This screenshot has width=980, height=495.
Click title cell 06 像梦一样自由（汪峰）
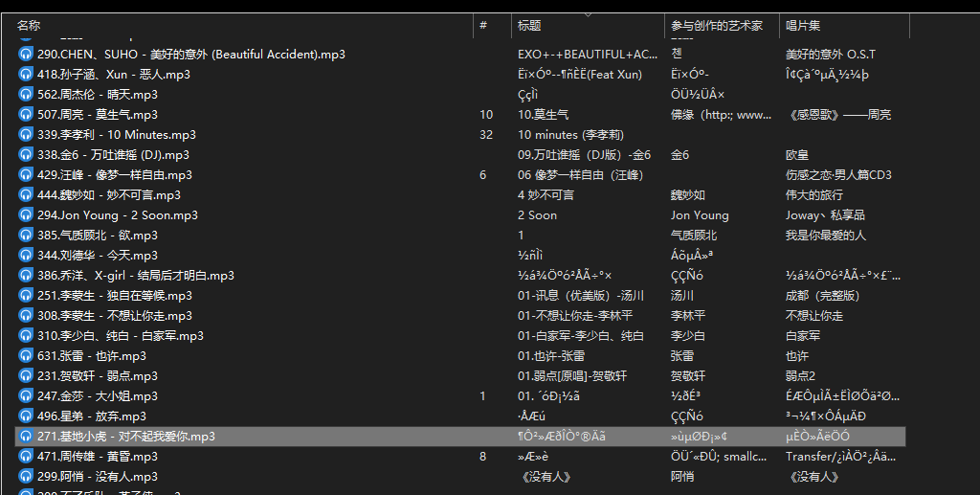[x=580, y=175]
